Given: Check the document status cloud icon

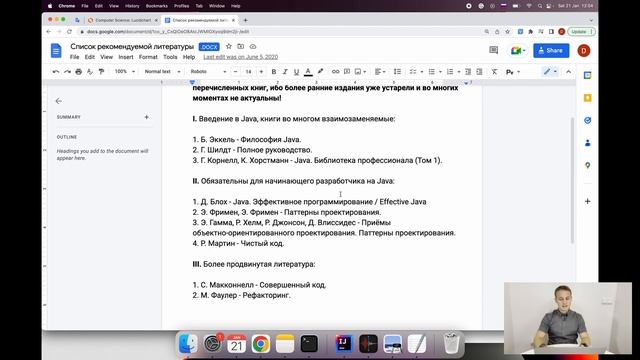Looking at the screenshot, I should (253, 47).
